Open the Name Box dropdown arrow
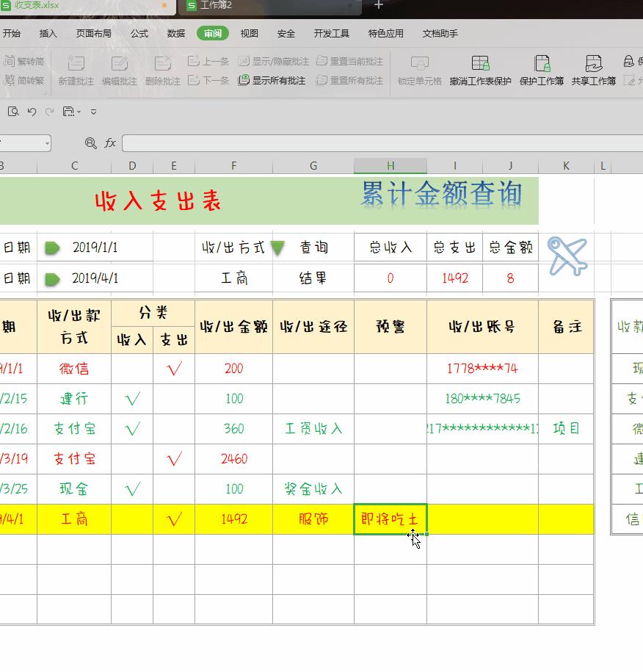The image size is (643, 672). pos(46,144)
